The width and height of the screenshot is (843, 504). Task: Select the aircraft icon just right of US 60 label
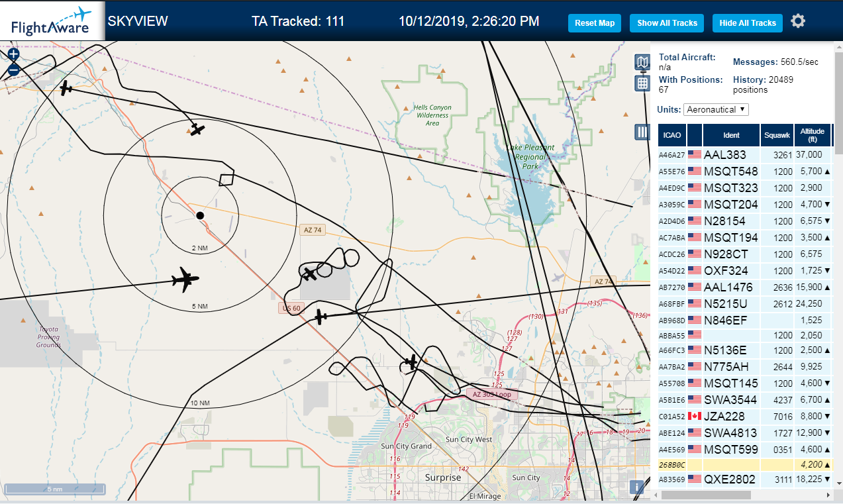click(321, 317)
